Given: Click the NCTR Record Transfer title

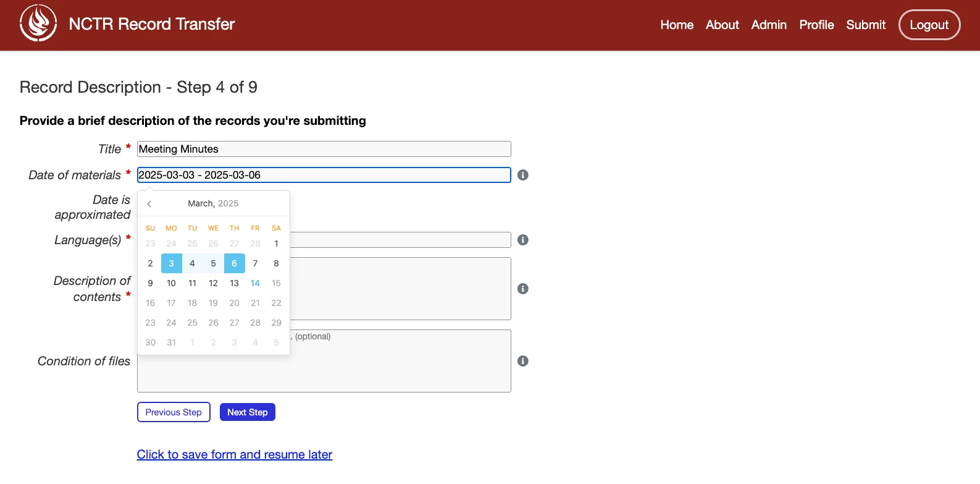Looking at the screenshot, I should click(x=152, y=24).
